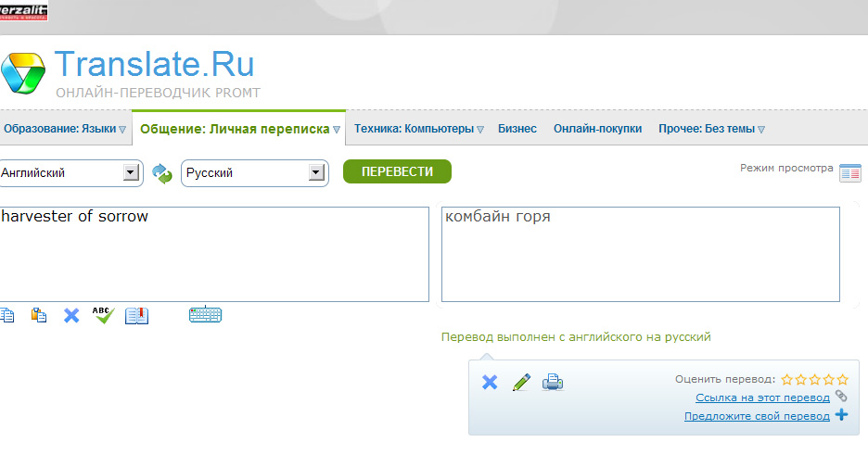Screen dimensions: 868x467
Task: Clear source text with blue X under input
Action: click(71, 315)
